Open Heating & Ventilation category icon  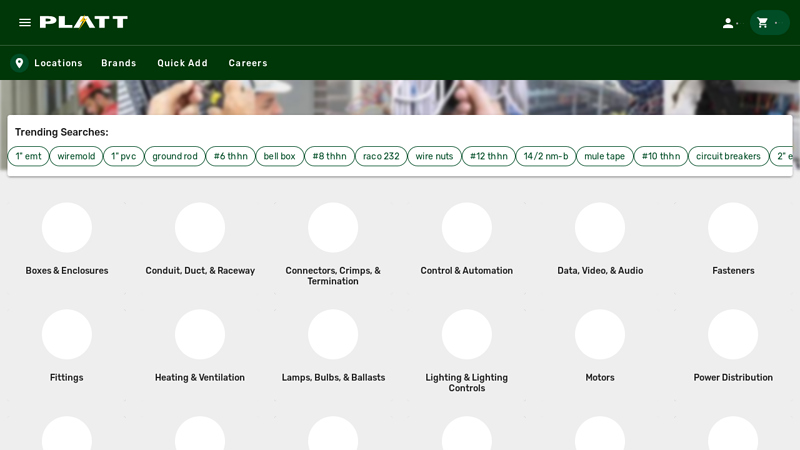(200, 334)
